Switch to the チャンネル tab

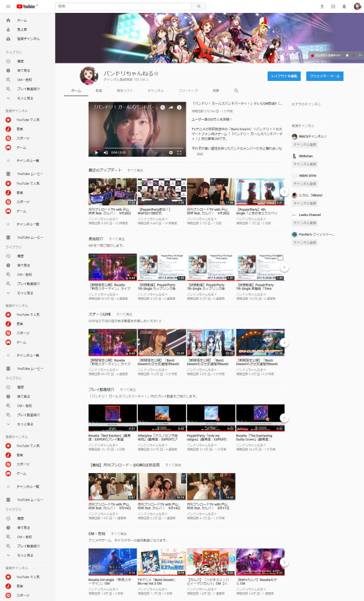pos(156,91)
